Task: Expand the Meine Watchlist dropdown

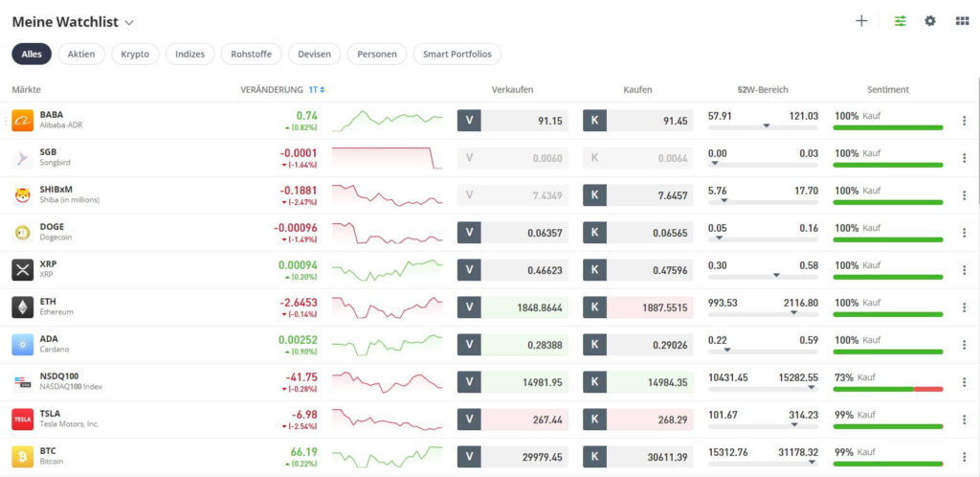Action: 129,22
